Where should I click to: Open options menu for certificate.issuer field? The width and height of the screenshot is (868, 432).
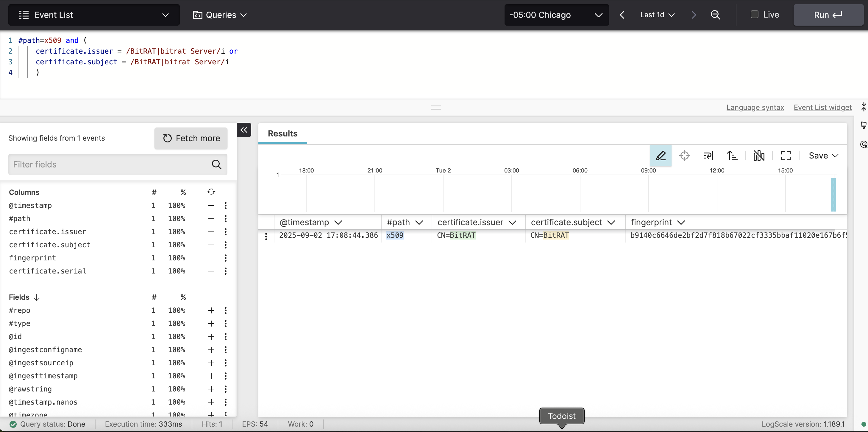click(x=225, y=232)
